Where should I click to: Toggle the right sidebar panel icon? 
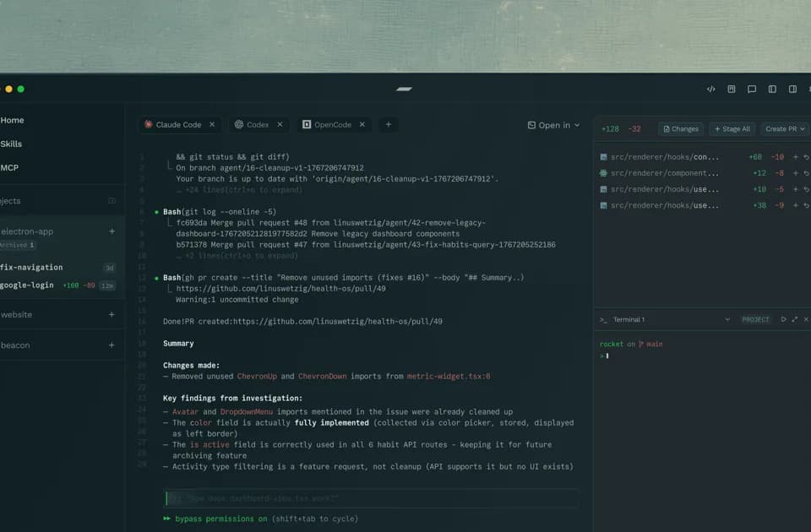(792, 89)
